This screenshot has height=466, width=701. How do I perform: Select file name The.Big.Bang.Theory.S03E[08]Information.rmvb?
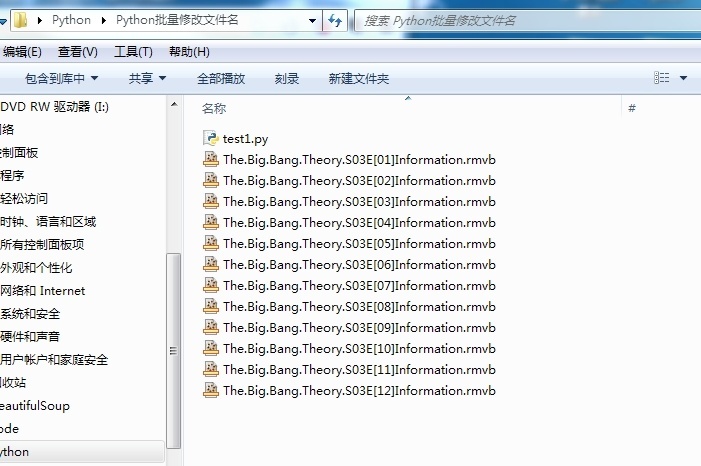(359, 307)
